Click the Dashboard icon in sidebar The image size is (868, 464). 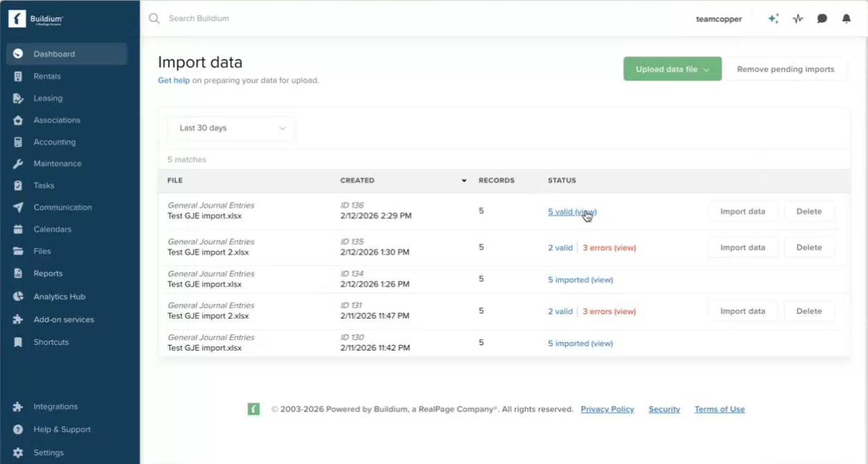18,54
